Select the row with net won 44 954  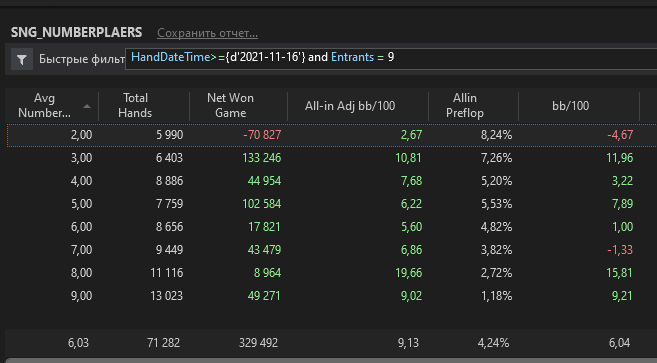click(331, 181)
